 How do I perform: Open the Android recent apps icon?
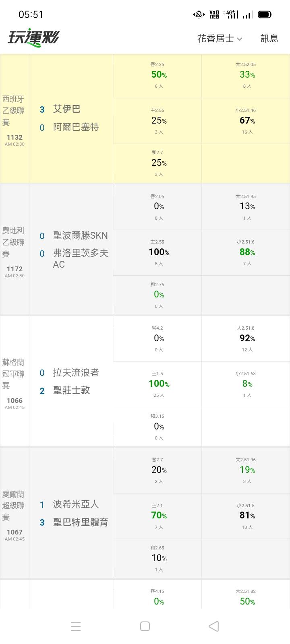point(76,626)
